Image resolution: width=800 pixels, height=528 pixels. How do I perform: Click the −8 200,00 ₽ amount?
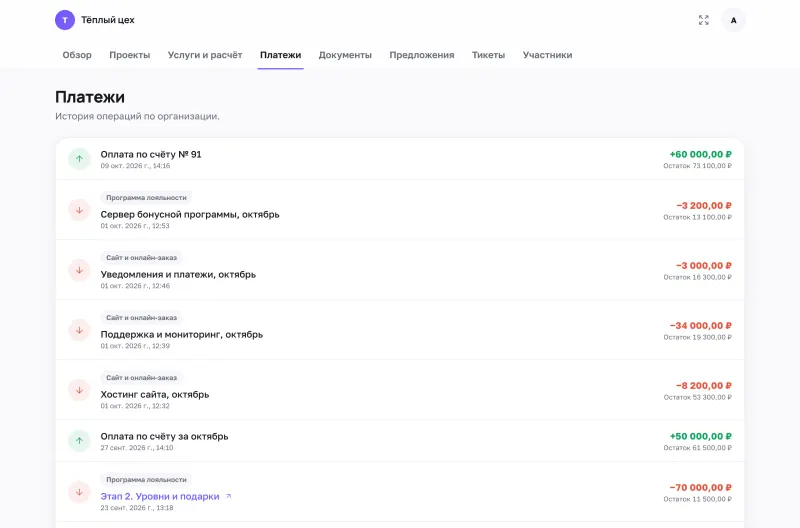click(x=704, y=386)
